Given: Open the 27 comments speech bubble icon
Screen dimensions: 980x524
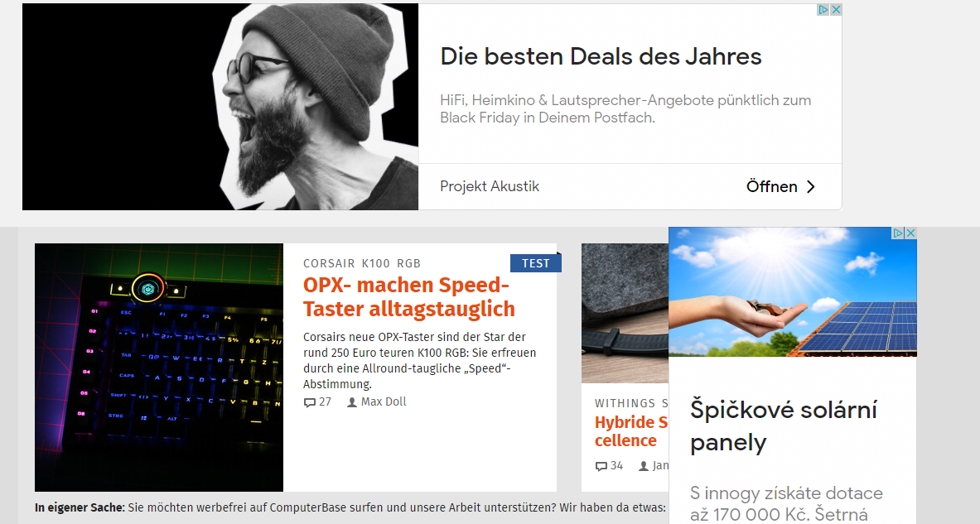Looking at the screenshot, I should tap(309, 402).
